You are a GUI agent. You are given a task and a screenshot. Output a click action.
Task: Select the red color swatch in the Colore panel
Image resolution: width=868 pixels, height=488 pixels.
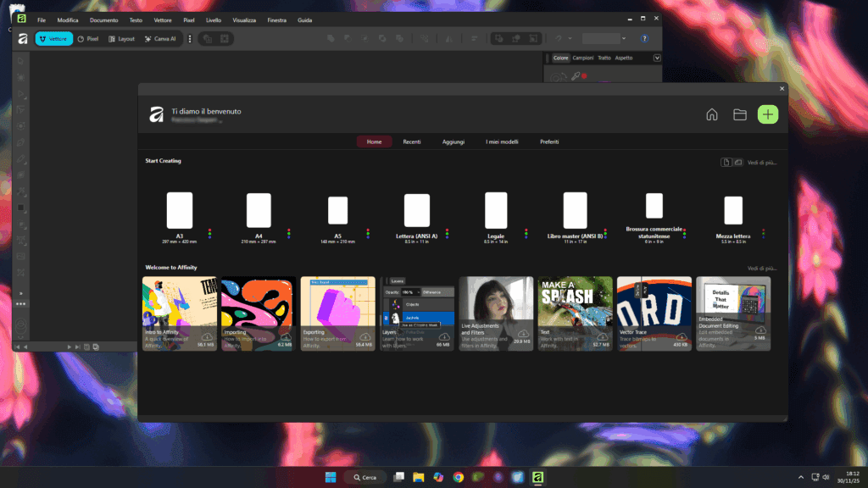coord(584,76)
